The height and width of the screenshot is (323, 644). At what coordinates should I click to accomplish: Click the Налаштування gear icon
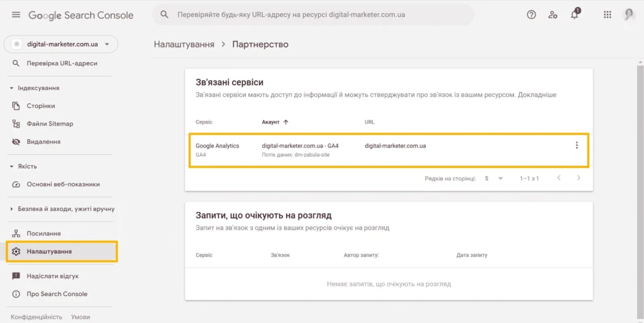point(16,251)
